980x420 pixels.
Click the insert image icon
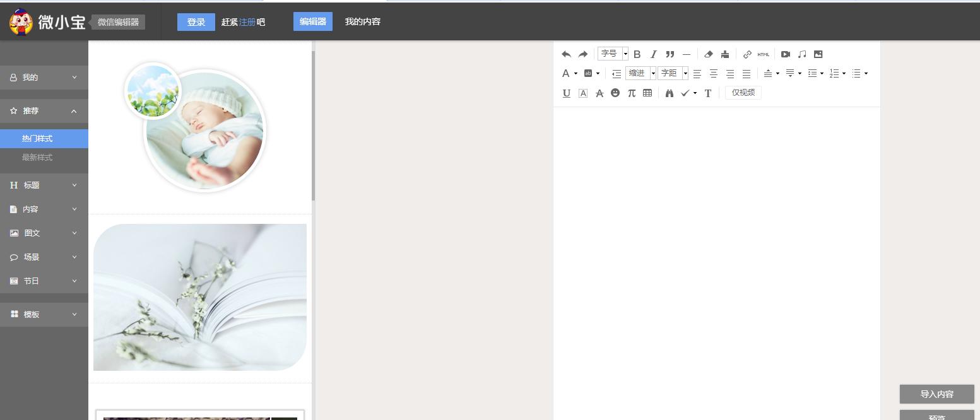click(818, 54)
